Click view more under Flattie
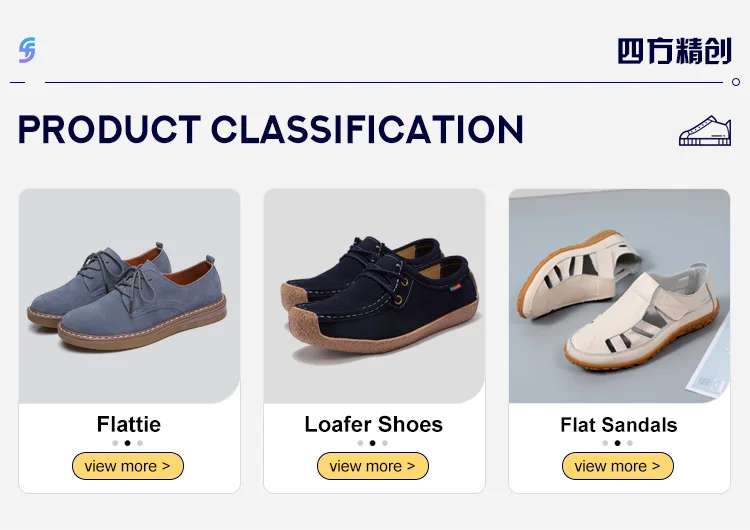The height and width of the screenshot is (530, 750). tap(128, 466)
